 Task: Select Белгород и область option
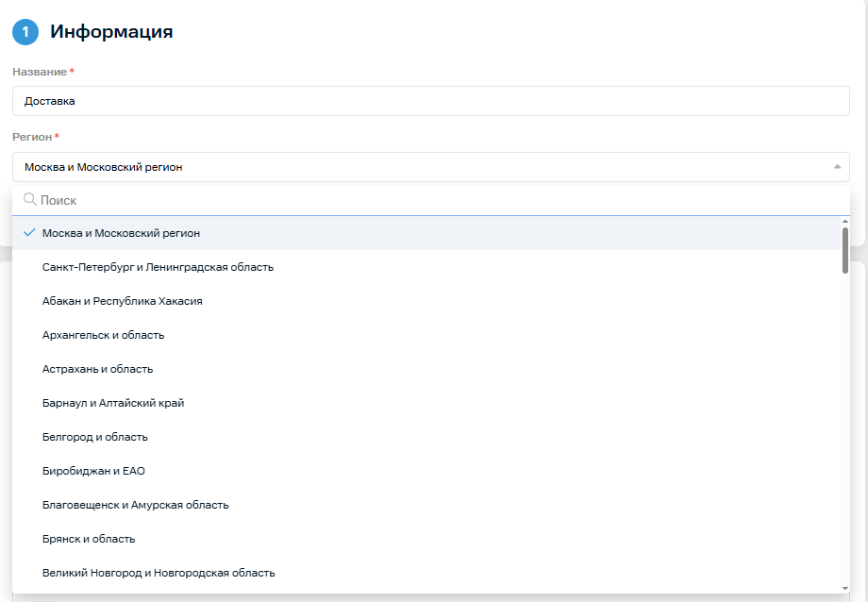tap(95, 437)
